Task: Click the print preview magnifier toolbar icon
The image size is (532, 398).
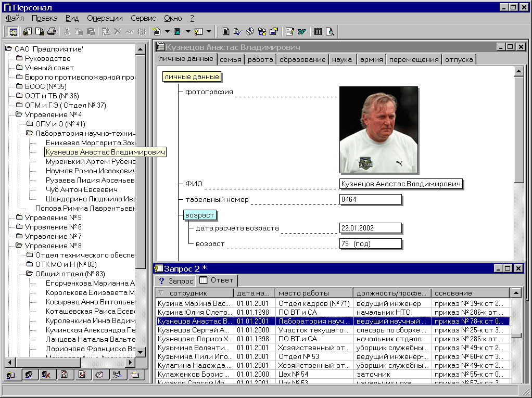Action: pos(330,31)
